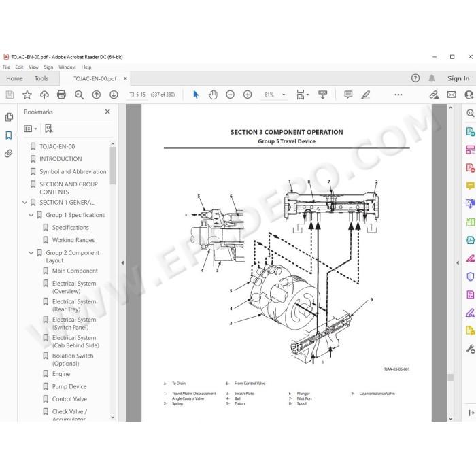Open the Symbol and Abbreviation bookmark
This screenshot has height=476, width=476.
(x=73, y=171)
